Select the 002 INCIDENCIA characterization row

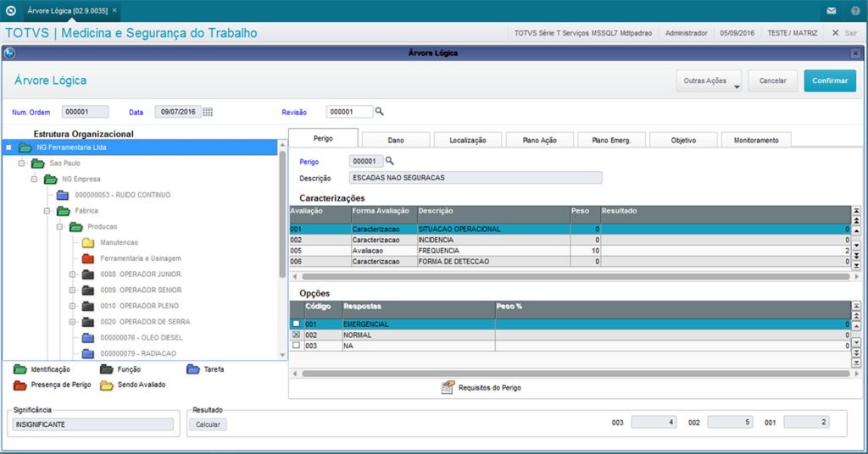(570, 240)
